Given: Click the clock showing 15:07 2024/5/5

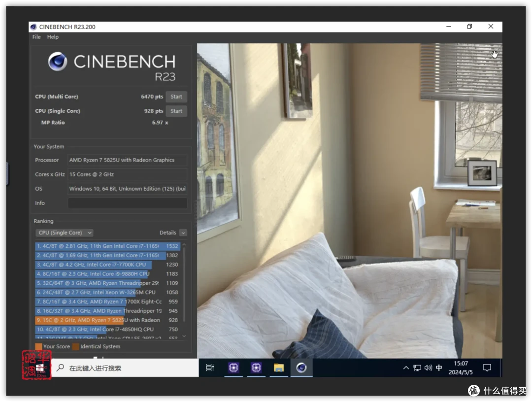Looking at the screenshot, I should (x=461, y=368).
